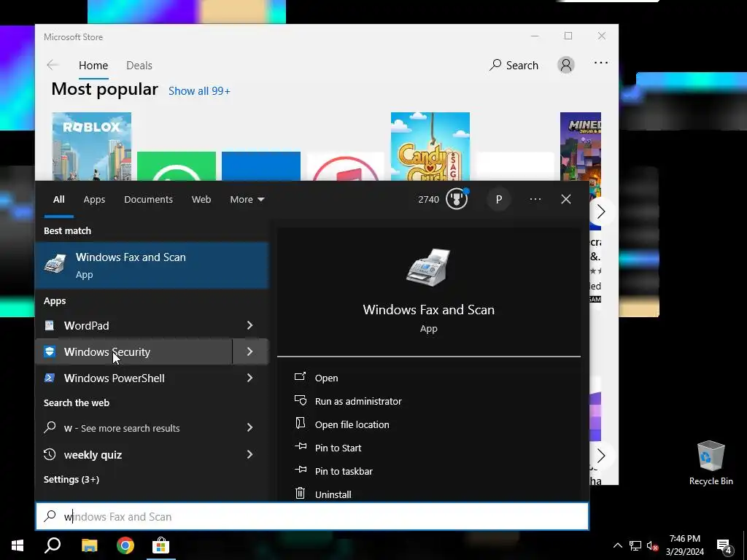Click the large Fax and Scan app icon
The height and width of the screenshot is (560, 747).
click(428, 268)
